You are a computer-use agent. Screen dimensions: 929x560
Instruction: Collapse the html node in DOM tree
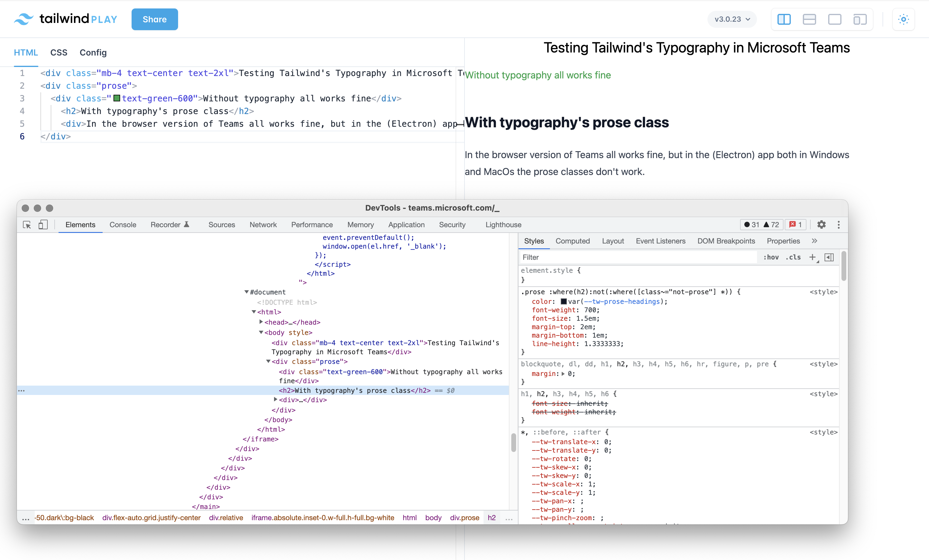pyautogui.click(x=254, y=312)
